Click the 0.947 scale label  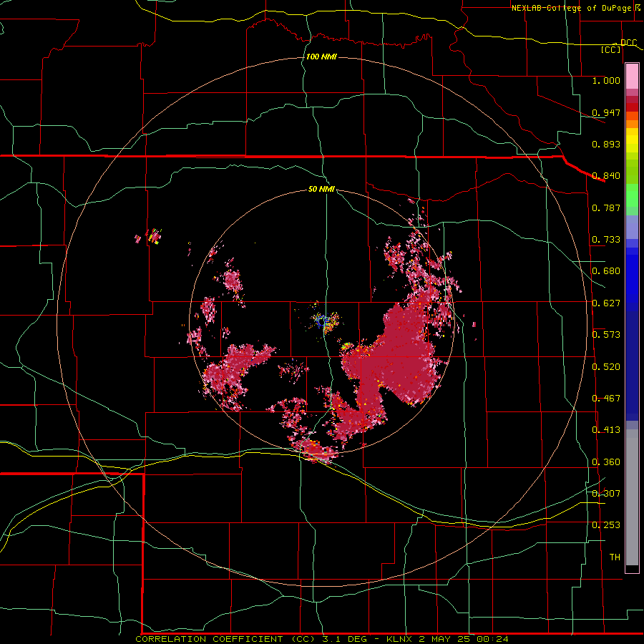tap(606, 112)
